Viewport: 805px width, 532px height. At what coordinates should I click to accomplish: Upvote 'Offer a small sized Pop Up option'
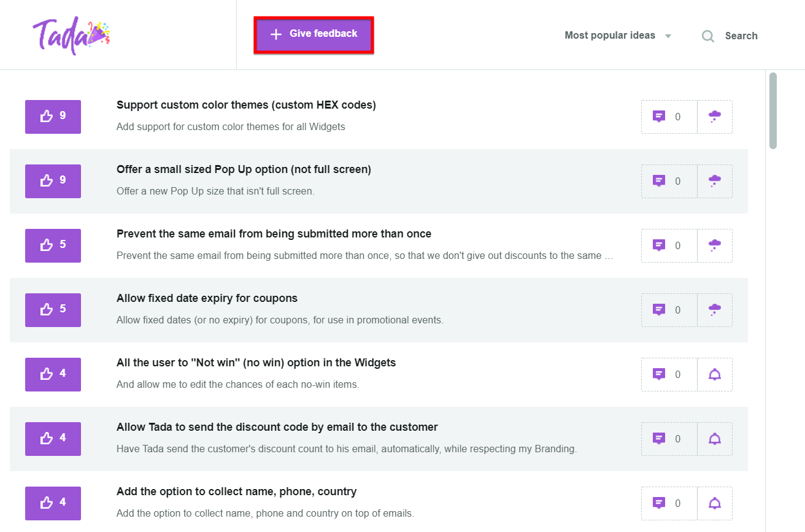click(53, 181)
